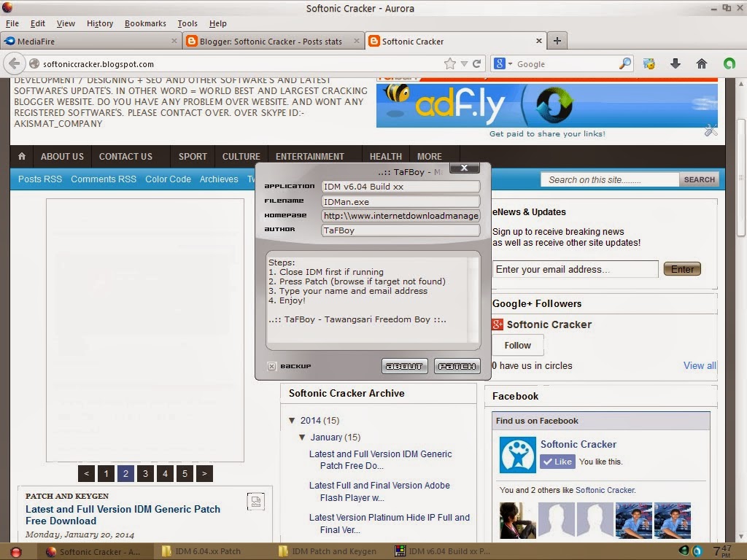
Task: Click the blue SEARCH button
Action: 699,179
